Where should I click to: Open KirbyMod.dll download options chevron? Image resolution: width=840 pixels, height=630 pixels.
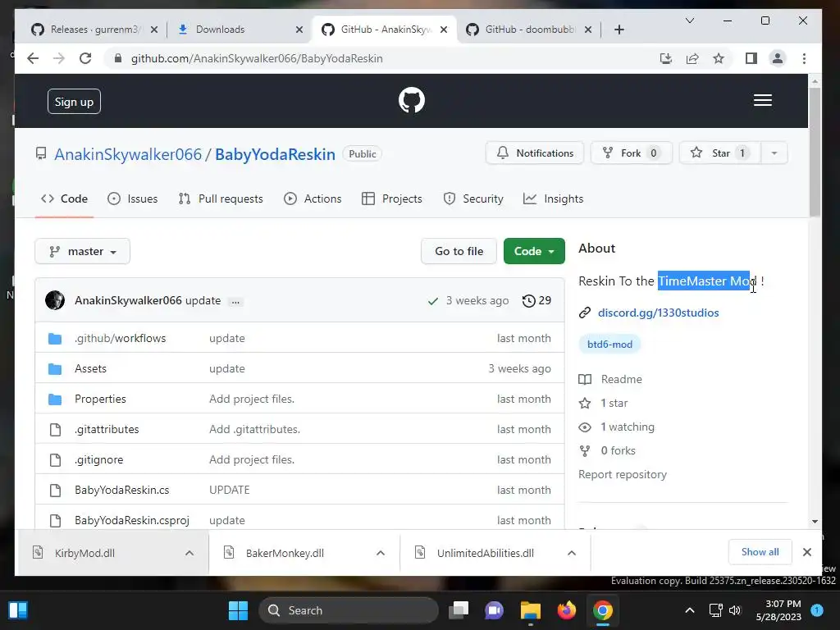click(189, 553)
